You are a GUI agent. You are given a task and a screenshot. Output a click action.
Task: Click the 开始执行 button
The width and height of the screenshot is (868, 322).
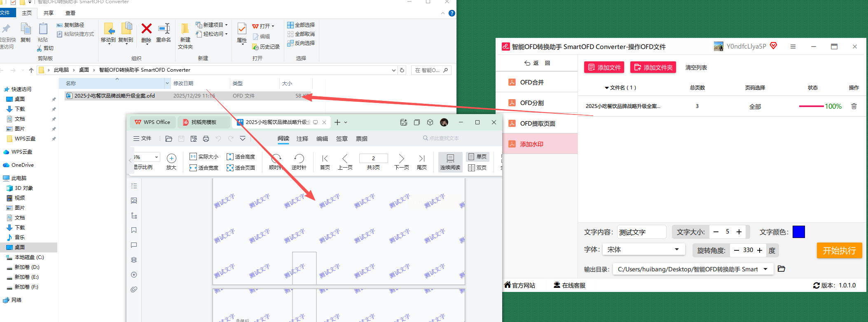839,250
